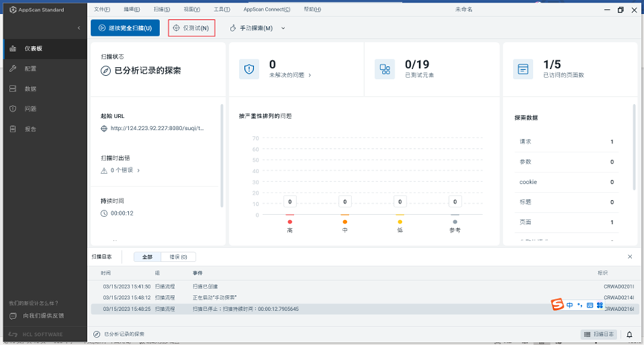The height and width of the screenshot is (345, 644).
Task: Click the 0 value box above 低
Action: (x=400, y=201)
